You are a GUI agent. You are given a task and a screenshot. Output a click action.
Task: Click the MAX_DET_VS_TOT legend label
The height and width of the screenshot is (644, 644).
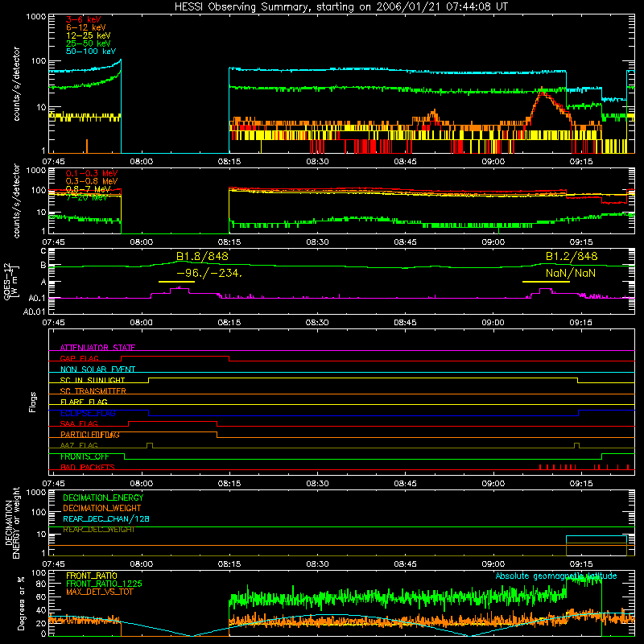100,592
